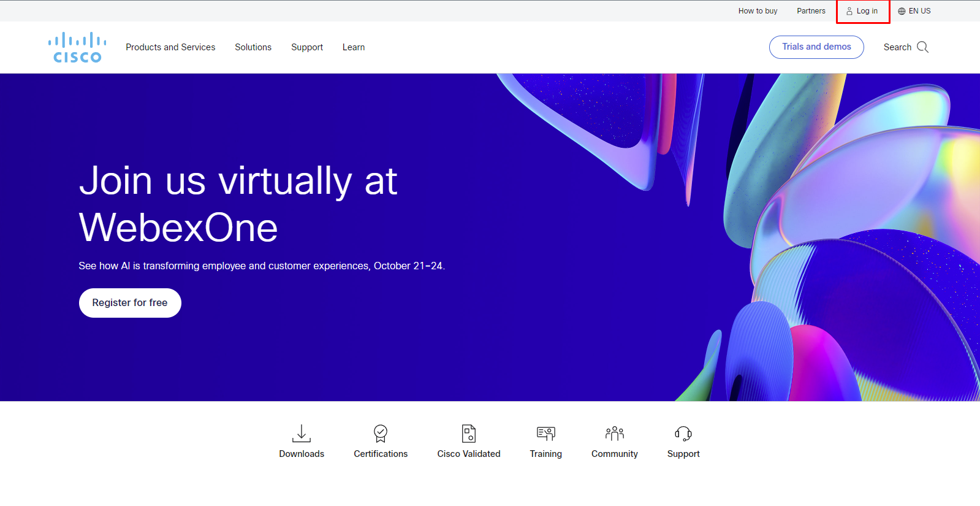The height and width of the screenshot is (506, 980).
Task: Click Register for free button
Action: coord(130,303)
